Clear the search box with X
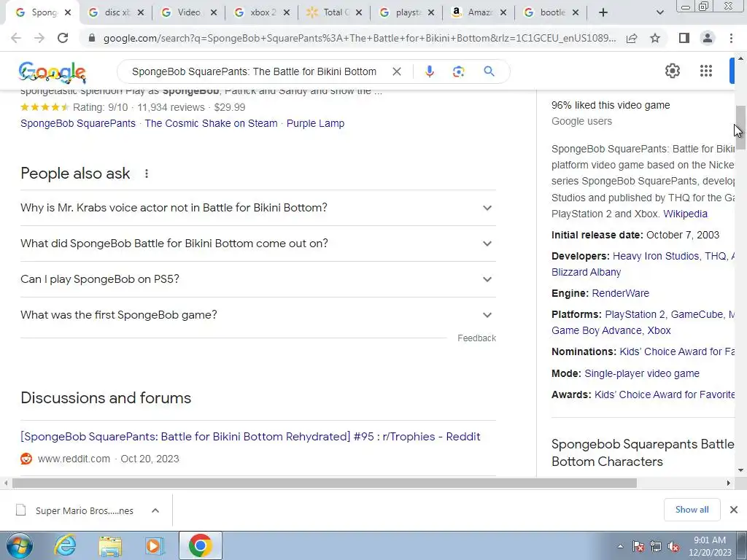 (396, 71)
